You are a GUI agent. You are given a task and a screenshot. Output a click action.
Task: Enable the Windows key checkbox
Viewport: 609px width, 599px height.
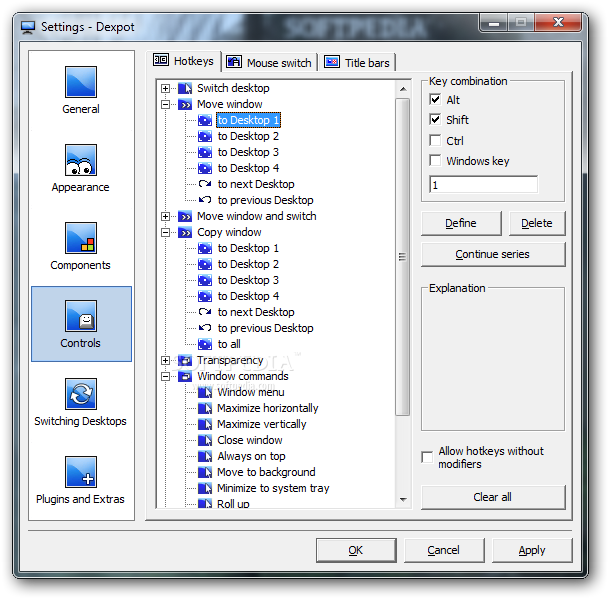click(x=435, y=160)
